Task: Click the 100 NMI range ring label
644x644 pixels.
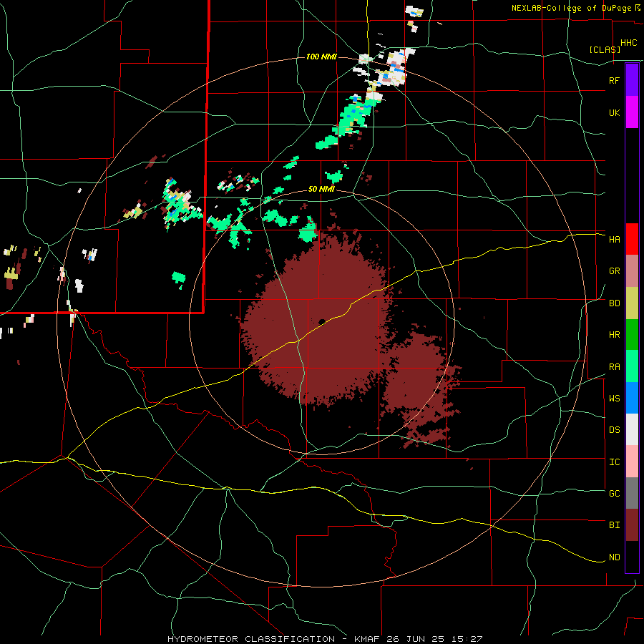Action: [321, 57]
